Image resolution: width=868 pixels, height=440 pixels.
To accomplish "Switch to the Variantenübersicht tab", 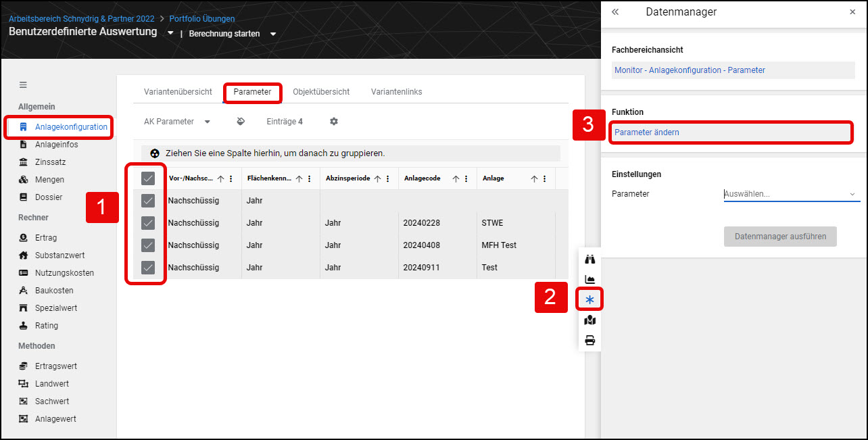I will click(178, 92).
